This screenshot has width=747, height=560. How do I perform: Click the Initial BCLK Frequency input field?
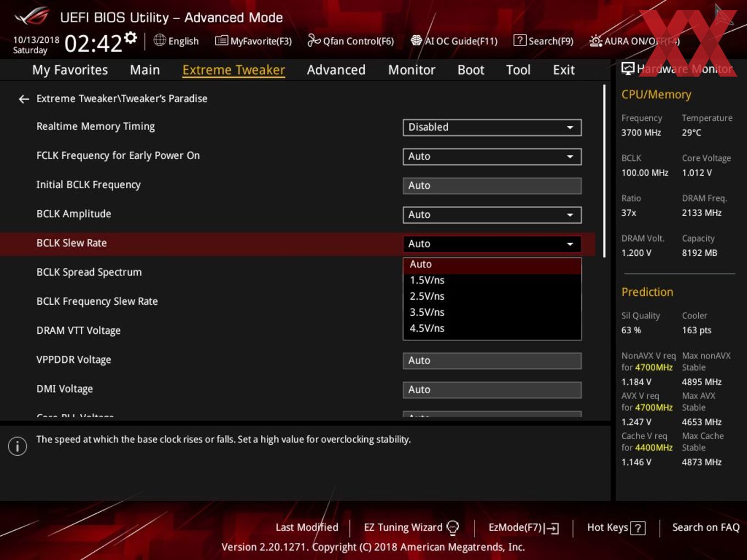click(x=492, y=186)
